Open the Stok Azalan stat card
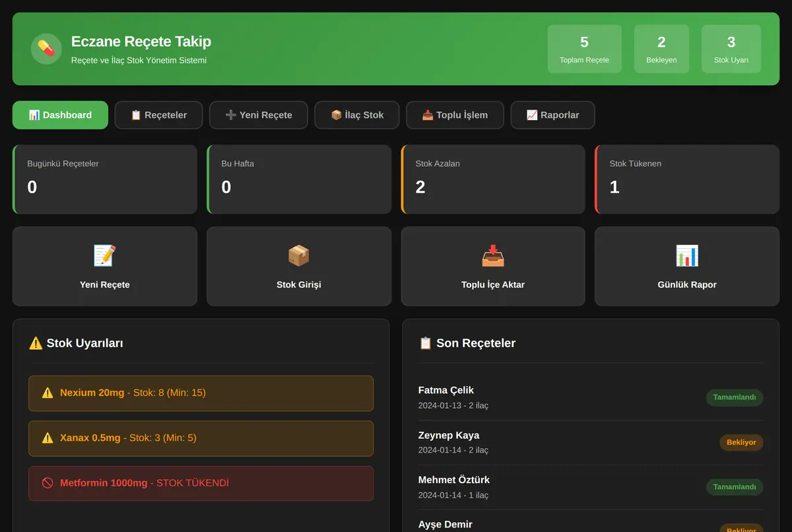792x532 pixels. [x=493, y=180]
